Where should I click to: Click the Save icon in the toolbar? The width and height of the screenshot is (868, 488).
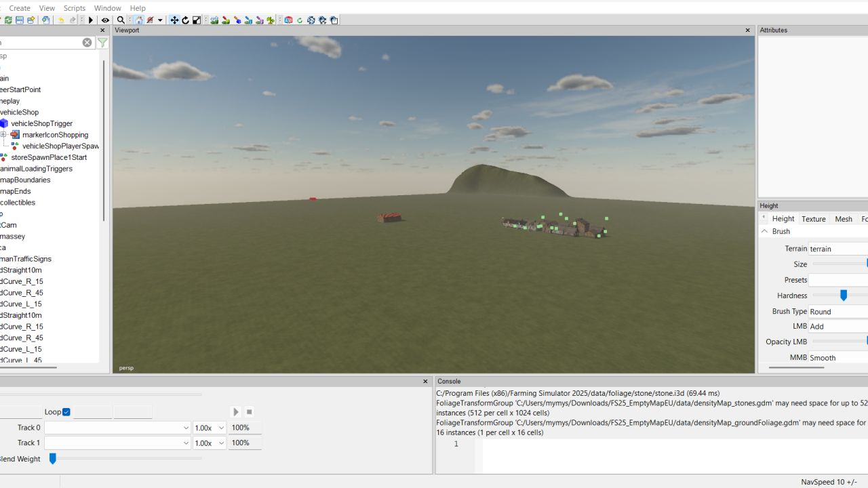(20, 20)
